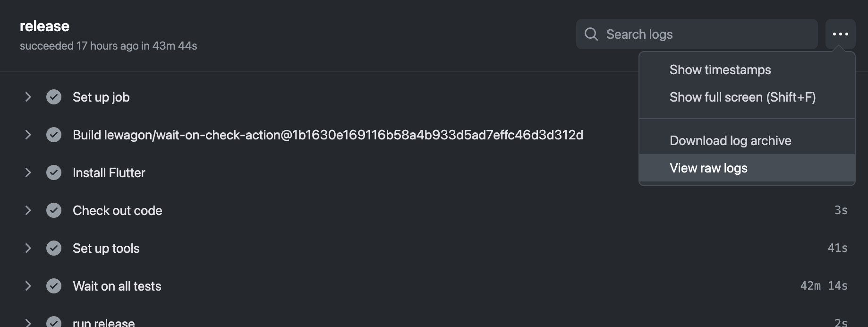The height and width of the screenshot is (327, 868).
Task: Select Show timestamps from the menu
Action: click(720, 70)
